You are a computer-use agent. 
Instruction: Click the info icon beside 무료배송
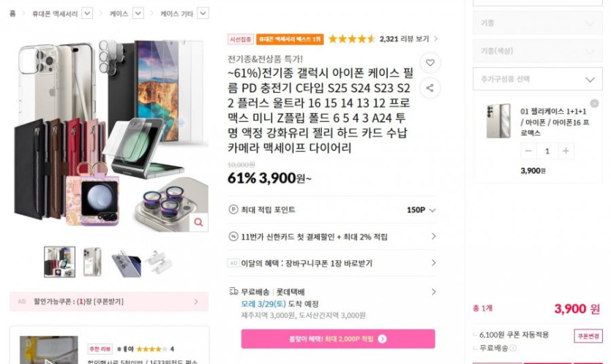click(513, 349)
